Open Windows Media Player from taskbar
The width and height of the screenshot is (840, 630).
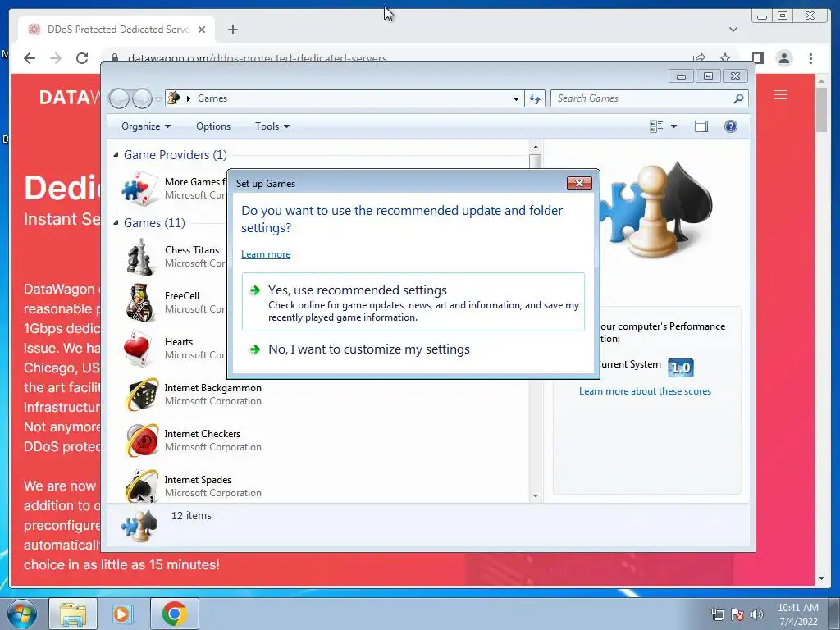123,614
